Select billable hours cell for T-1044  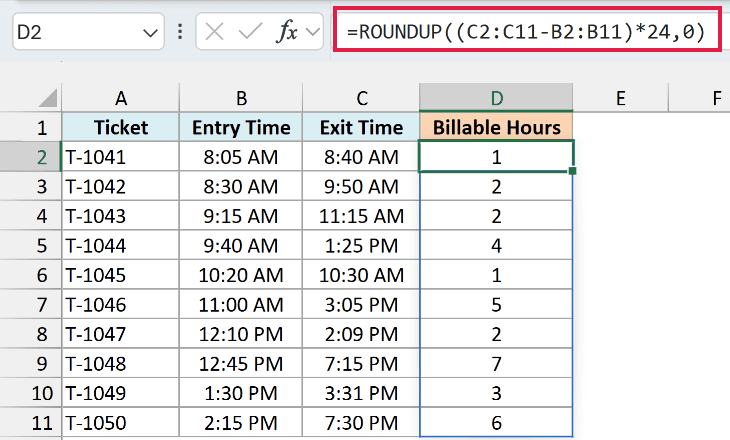tap(496, 245)
